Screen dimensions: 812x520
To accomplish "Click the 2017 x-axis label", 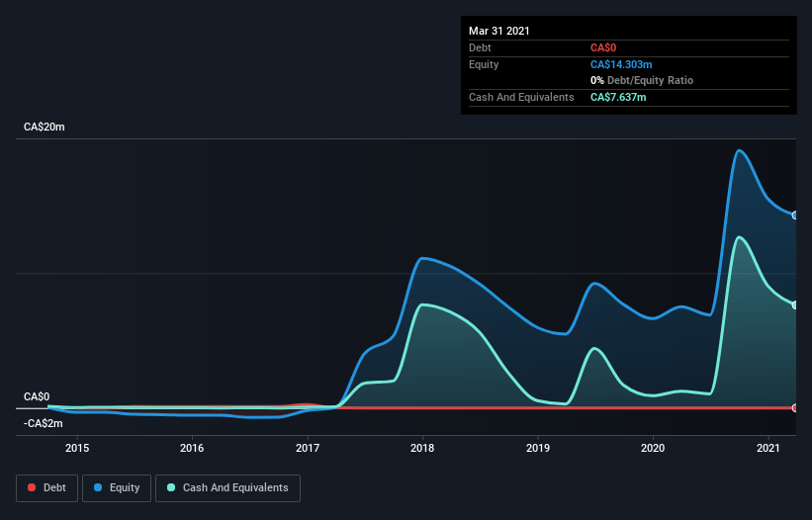I will pyautogui.click(x=308, y=448).
